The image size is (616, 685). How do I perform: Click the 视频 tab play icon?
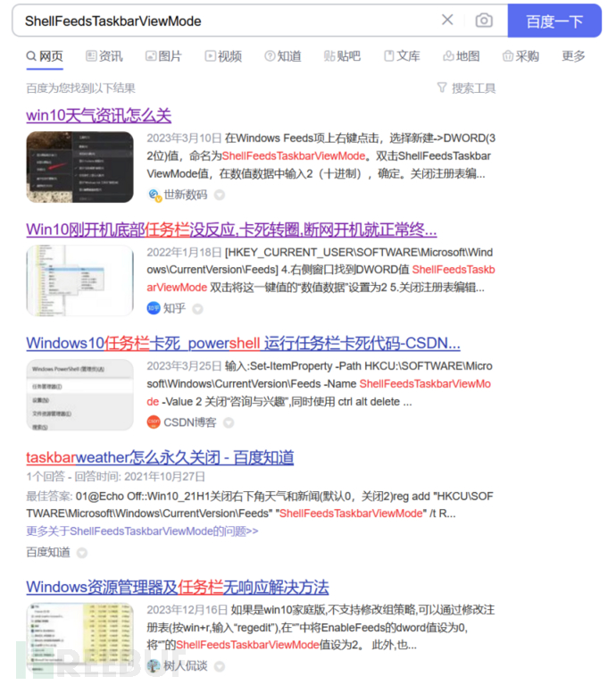click(x=211, y=55)
